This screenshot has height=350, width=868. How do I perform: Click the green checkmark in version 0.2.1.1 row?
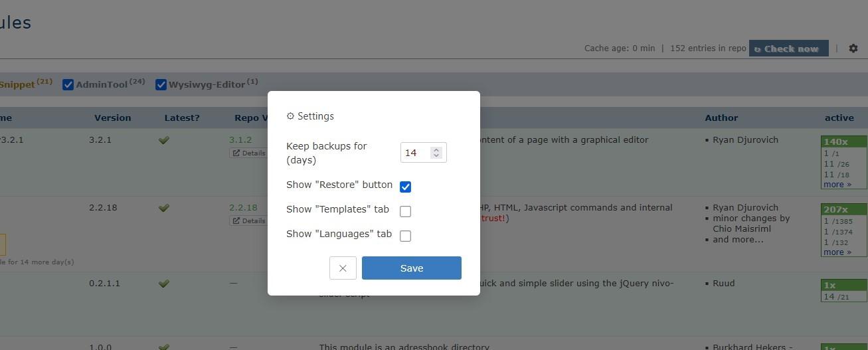coord(163,284)
